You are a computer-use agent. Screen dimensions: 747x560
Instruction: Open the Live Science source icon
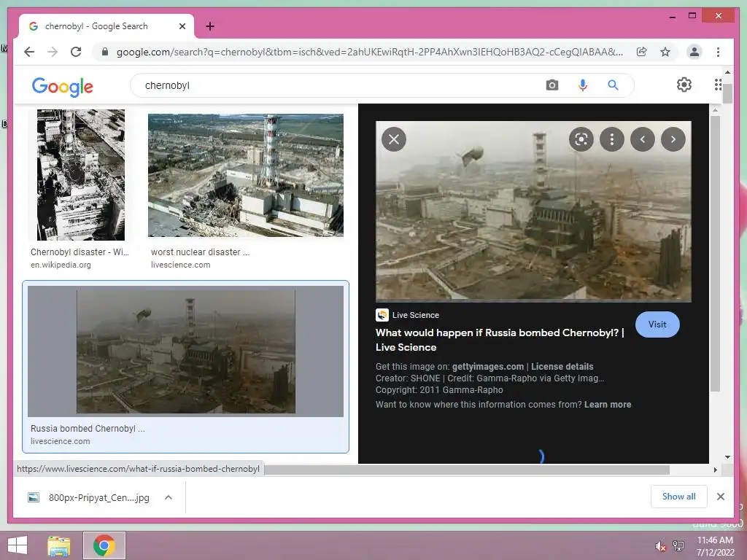click(x=382, y=315)
